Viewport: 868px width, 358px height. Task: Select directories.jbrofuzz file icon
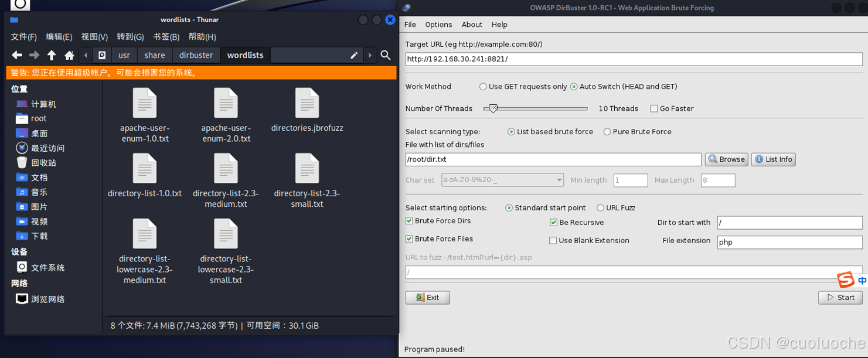(x=307, y=103)
